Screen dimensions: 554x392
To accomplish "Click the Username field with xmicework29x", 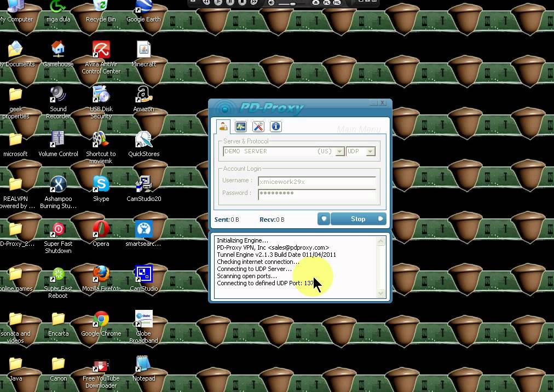I will [317, 181].
